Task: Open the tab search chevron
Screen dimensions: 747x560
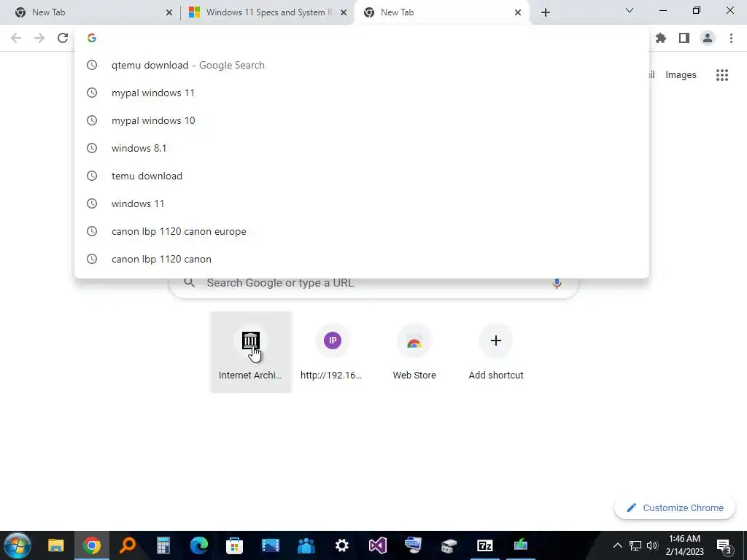Action: [x=630, y=10]
